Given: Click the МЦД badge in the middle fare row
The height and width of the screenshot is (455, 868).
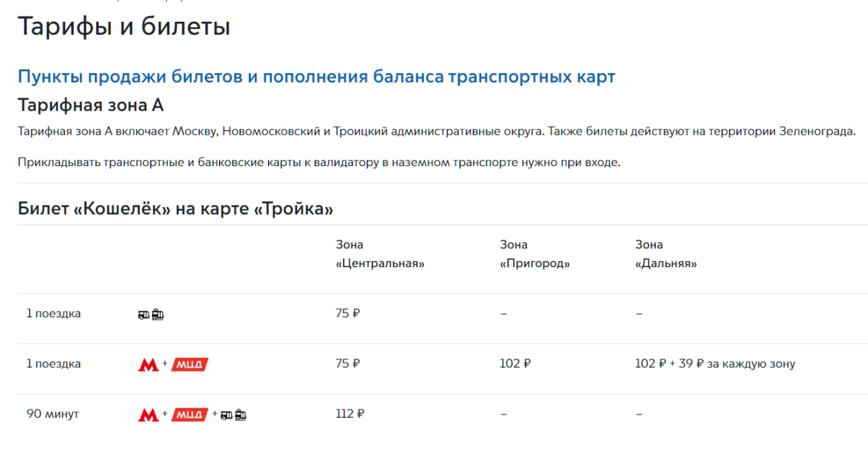Looking at the screenshot, I should (x=190, y=364).
